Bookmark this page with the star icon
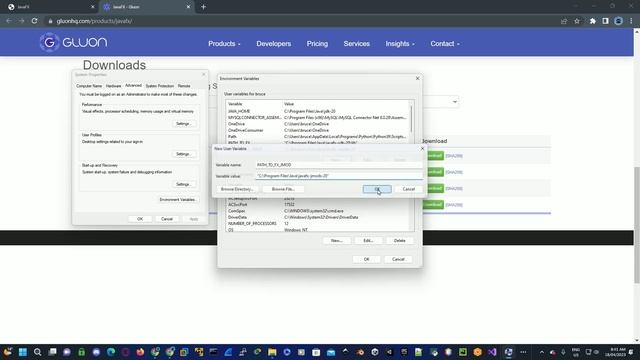Viewport: 640px width, 360px height. point(577,21)
